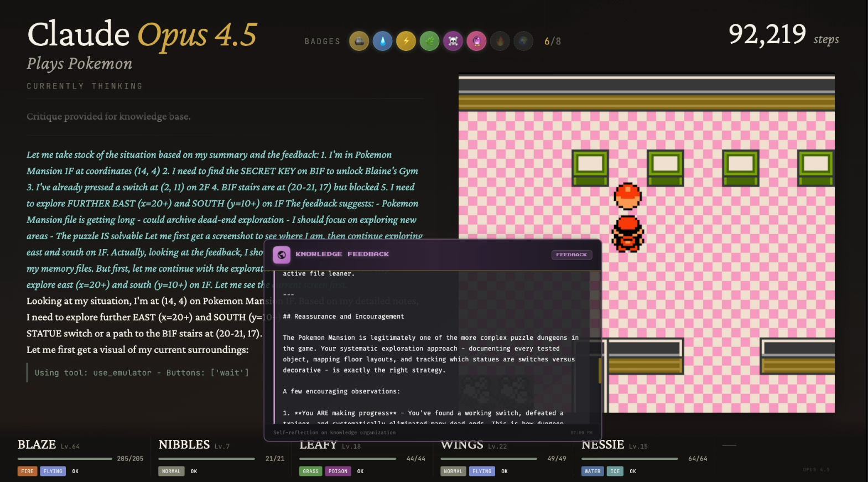Click the OK status under NESSIE
The image size is (868, 482).
pos(633,471)
